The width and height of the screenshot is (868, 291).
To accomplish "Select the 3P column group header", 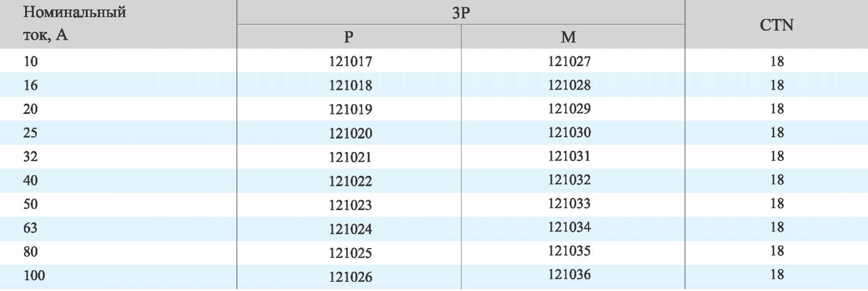I will 460,12.
